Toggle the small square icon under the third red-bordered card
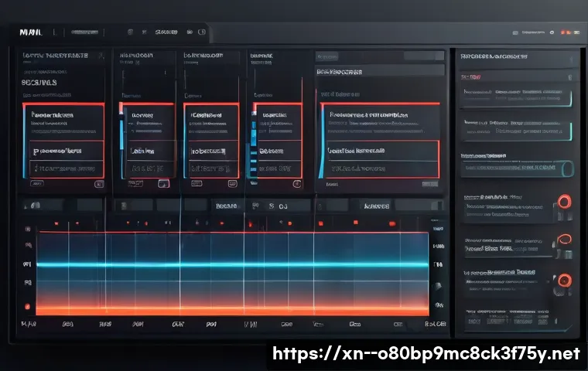 [230, 185]
